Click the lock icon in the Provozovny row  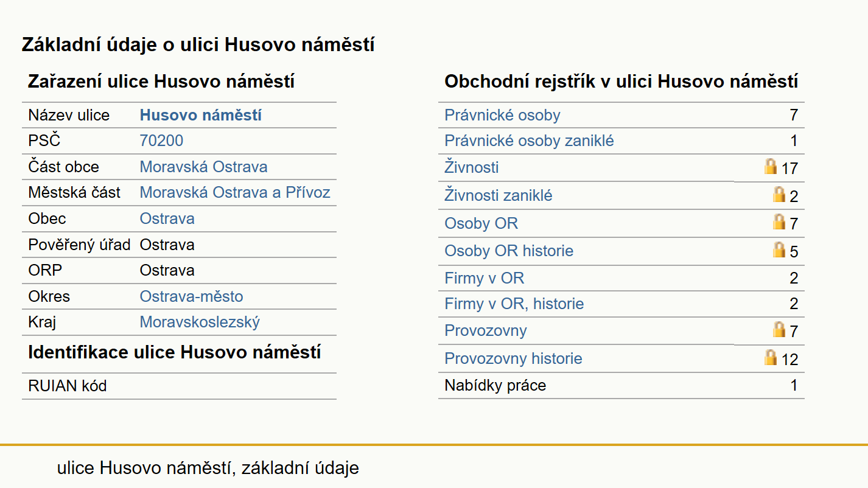click(x=779, y=329)
